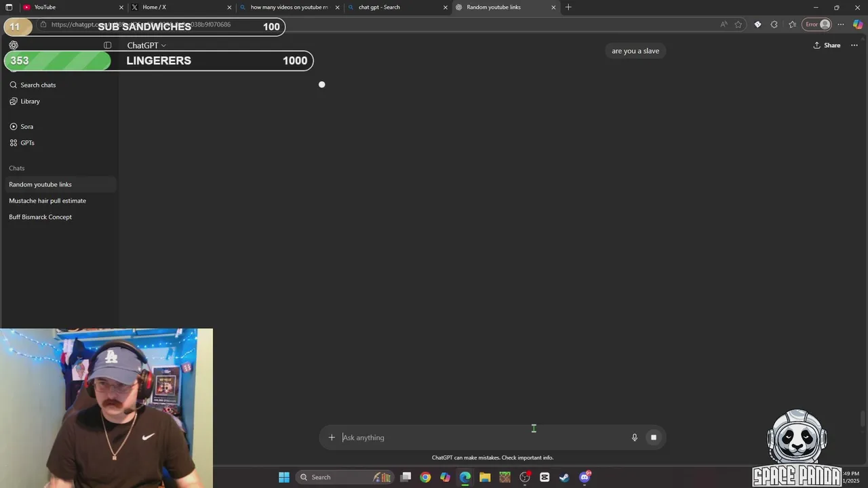
Task: Open Steam from the taskbar
Action: coord(564,477)
